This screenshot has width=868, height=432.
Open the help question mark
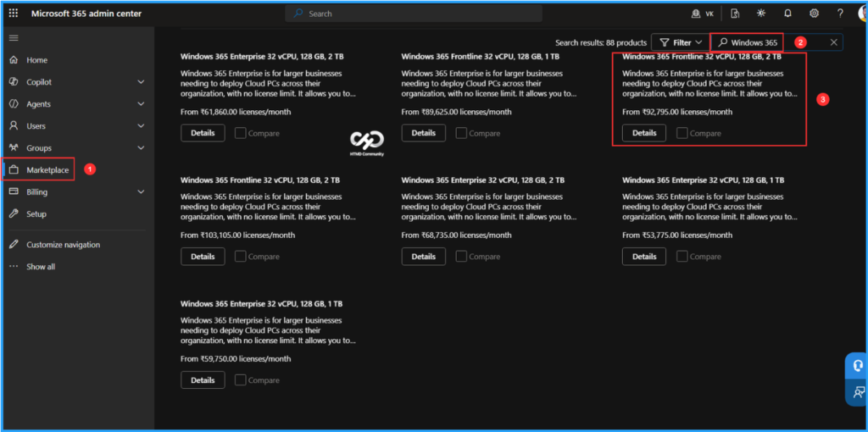click(x=840, y=14)
